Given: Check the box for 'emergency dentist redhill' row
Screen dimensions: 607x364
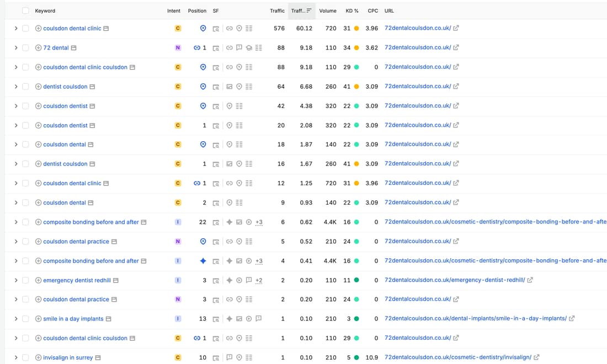Looking at the screenshot, I should (25, 280).
